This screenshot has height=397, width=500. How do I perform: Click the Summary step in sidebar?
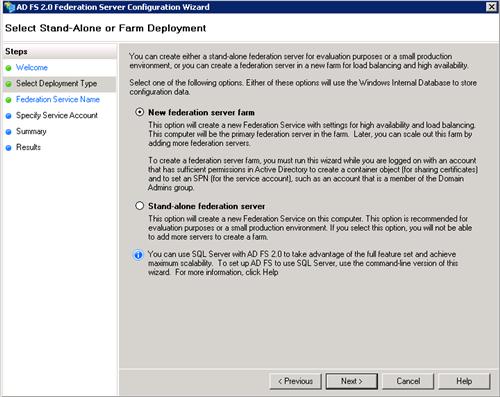pos(31,131)
